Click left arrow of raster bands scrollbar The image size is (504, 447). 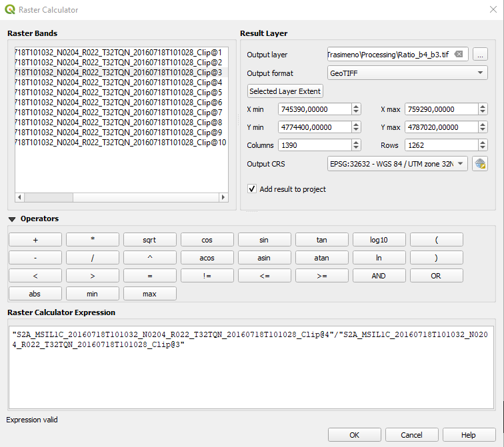(x=19, y=197)
